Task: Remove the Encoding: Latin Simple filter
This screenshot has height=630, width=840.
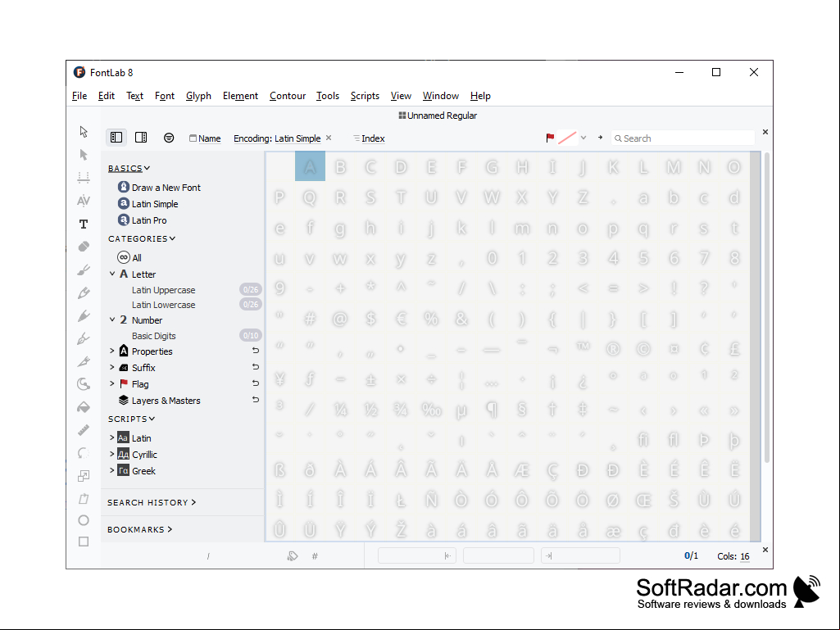Action: [329, 138]
